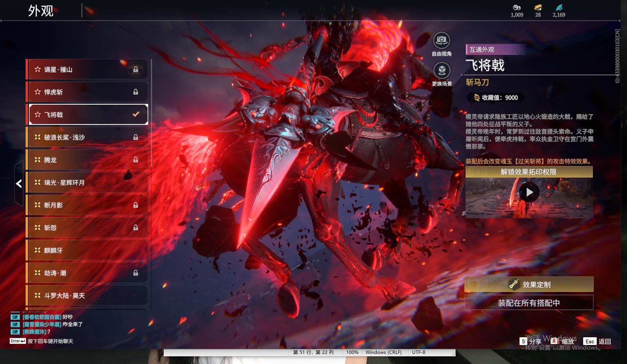627x364 pixels.
Task: Click the 互通外观 tag label
Action: [x=482, y=50]
